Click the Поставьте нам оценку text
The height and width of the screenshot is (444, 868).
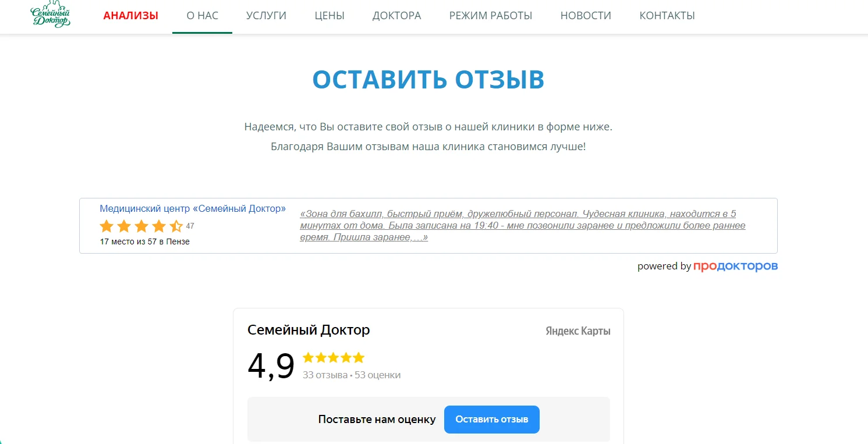(377, 420)
